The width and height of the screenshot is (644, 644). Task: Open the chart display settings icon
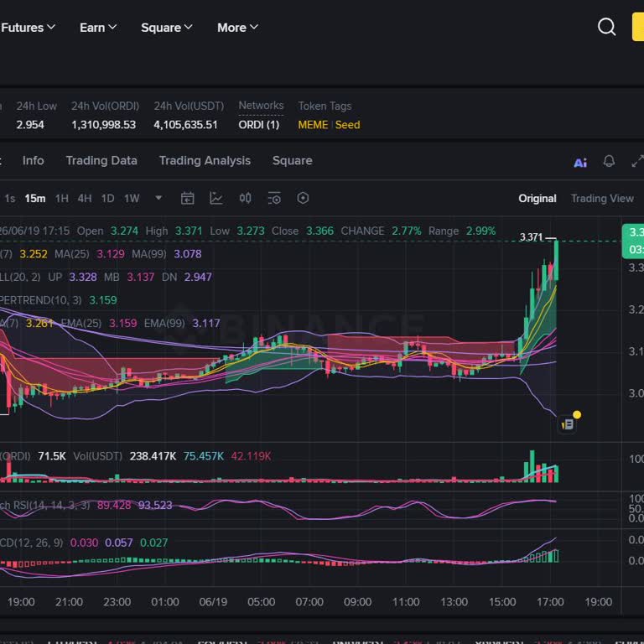pyautogui.click(x=274, y=199)
